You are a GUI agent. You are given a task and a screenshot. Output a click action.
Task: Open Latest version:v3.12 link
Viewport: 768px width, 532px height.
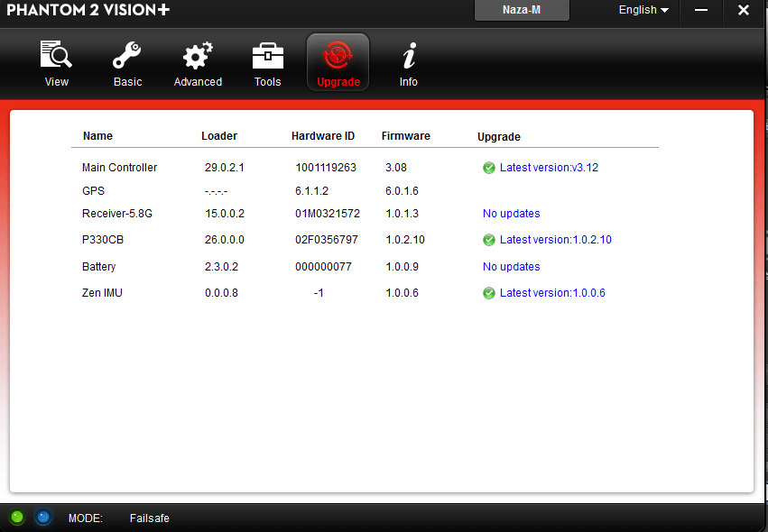click(549, 168)
